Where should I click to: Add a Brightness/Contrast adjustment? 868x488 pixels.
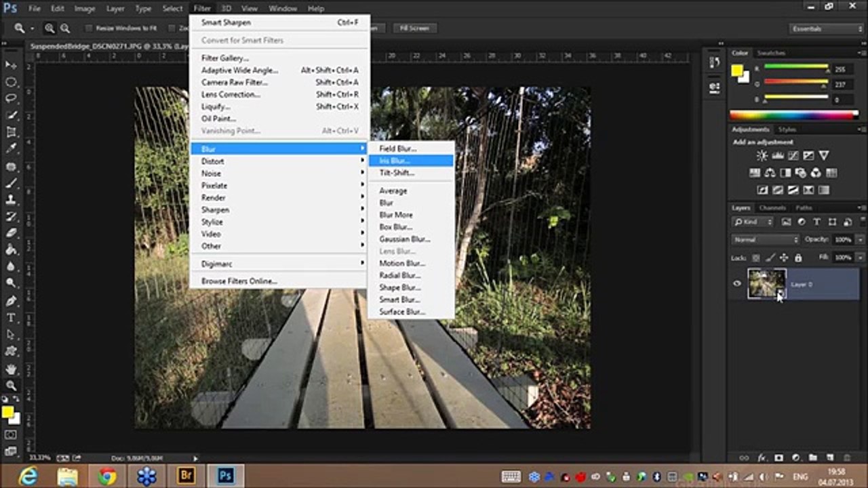coord(762,156)
